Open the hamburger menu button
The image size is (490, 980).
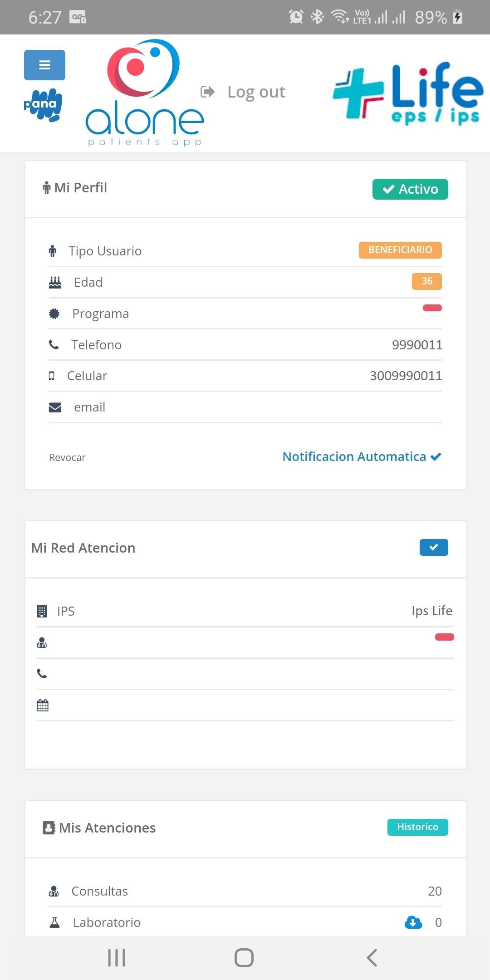(x=44, y=65)
